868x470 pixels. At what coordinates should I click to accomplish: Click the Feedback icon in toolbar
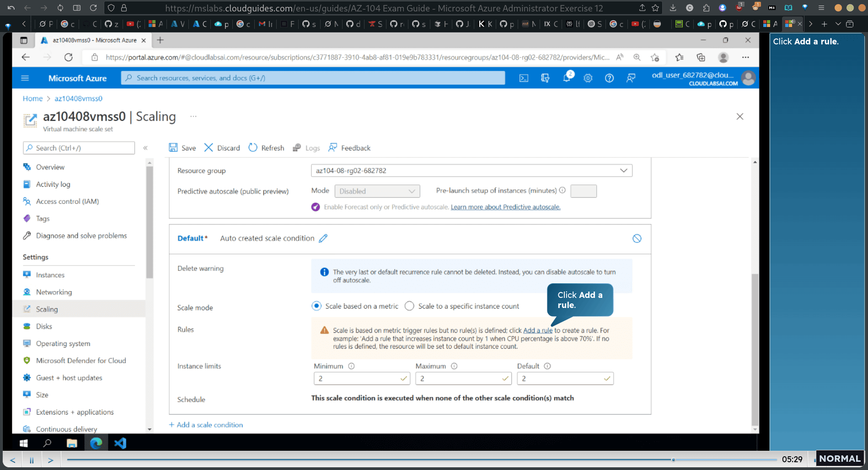[x=332, y=147]
